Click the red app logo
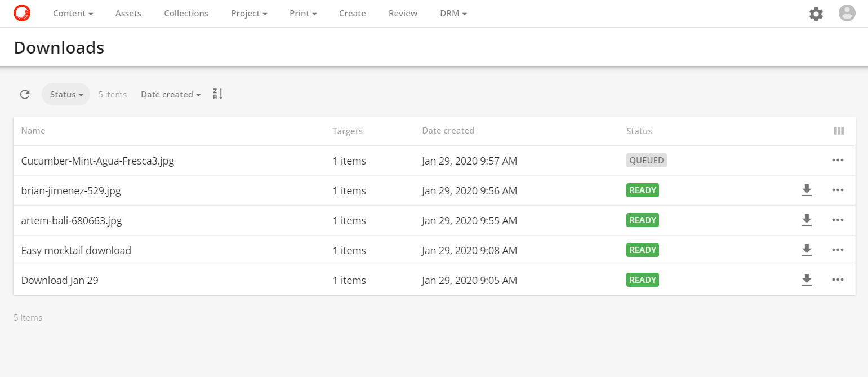 (22, 13)
